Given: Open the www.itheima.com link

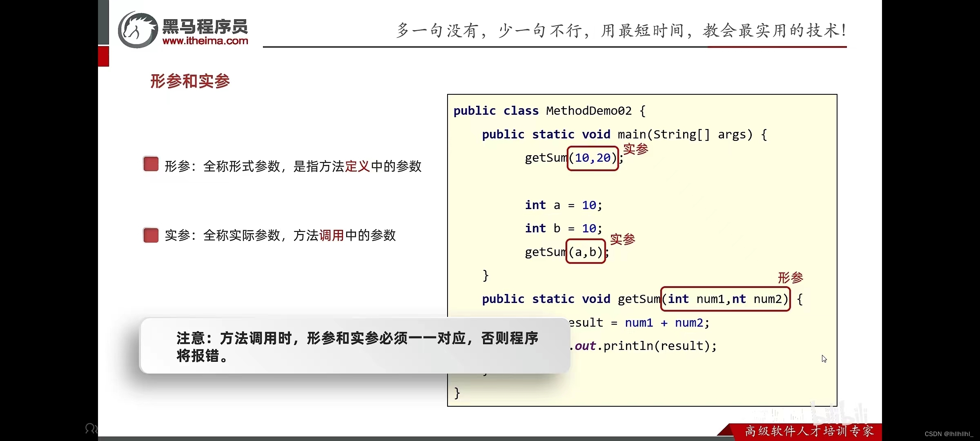Looking at the screenshot, I should pos(205,41).
